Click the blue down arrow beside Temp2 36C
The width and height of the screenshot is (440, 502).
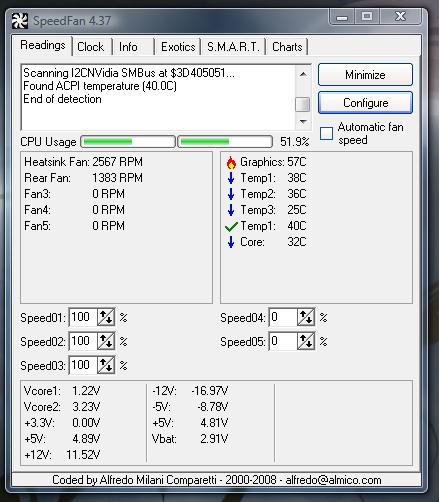point(231,194)
